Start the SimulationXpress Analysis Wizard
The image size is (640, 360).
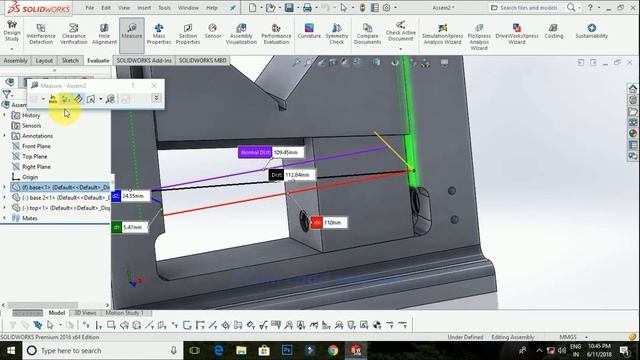pos(442,34)
